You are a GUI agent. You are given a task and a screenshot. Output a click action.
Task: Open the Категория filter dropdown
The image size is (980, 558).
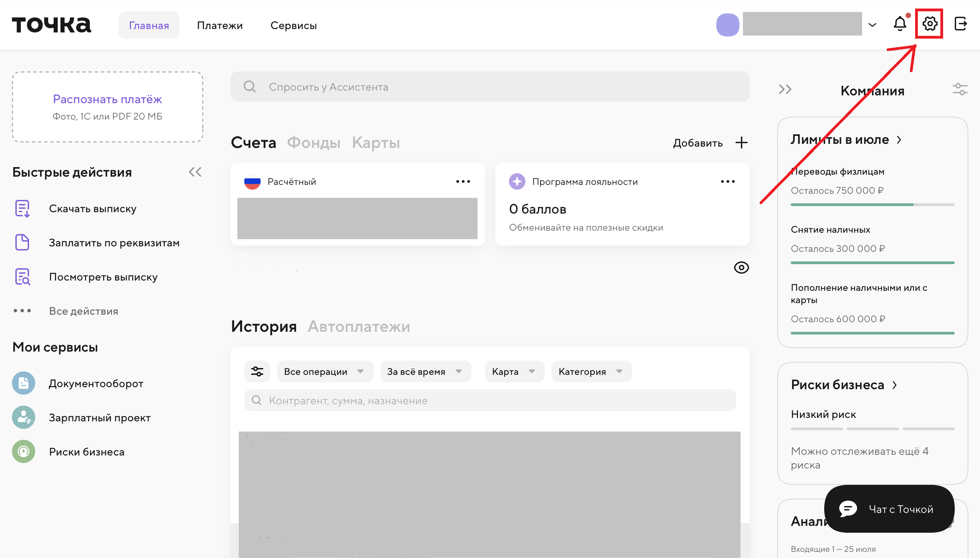[x=591, y=371]
